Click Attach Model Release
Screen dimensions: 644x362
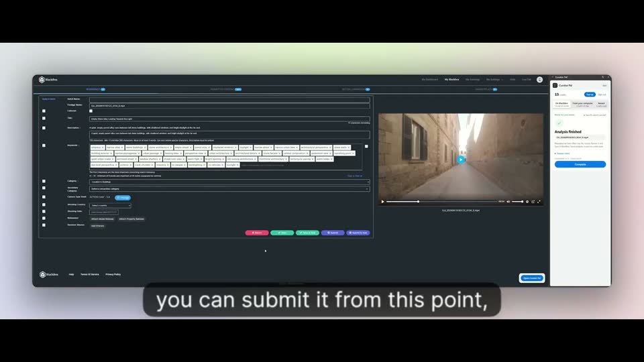tap(102, 219)
